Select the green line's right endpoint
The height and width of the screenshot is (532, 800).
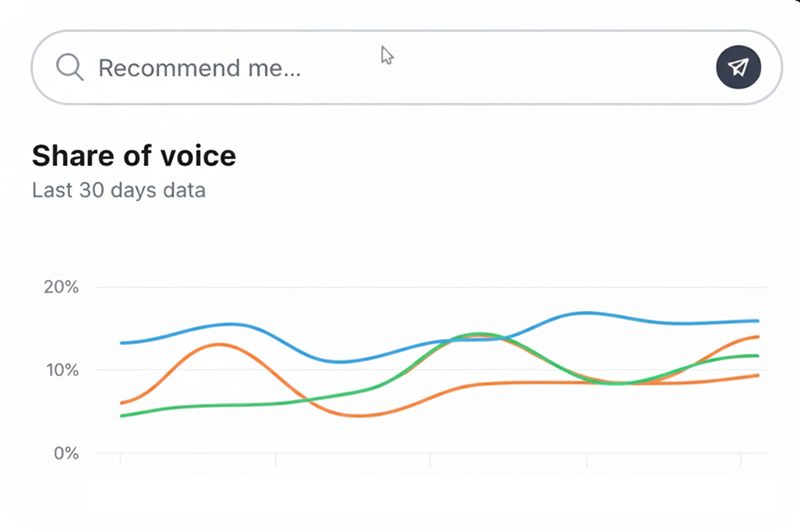click(x=758, y=356)
